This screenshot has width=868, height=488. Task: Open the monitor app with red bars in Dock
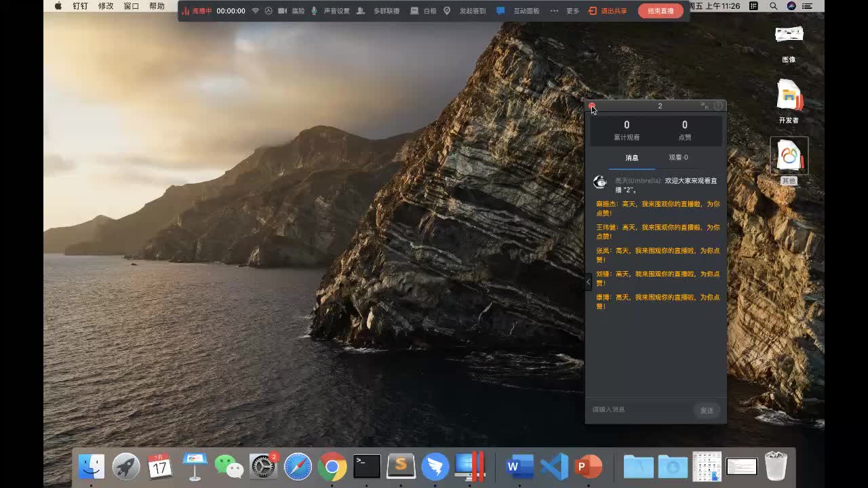coord(470,466)
